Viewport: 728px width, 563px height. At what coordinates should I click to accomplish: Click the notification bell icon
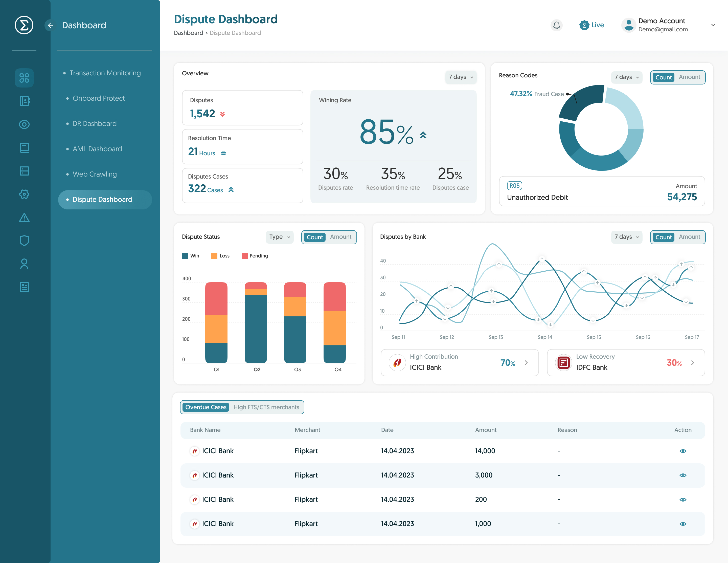pyautogui.click(x=556, y=25)
